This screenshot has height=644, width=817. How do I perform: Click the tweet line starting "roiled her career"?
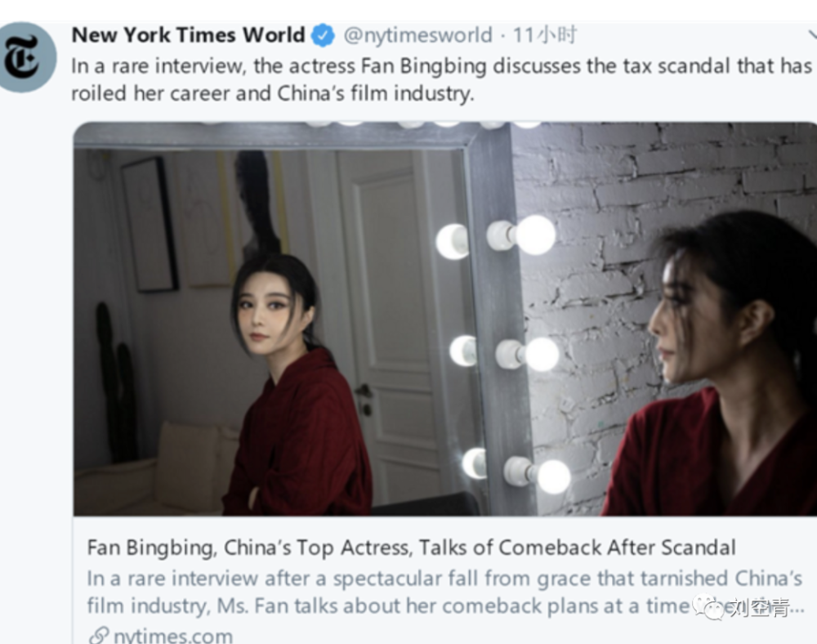[x=273, y=94]
